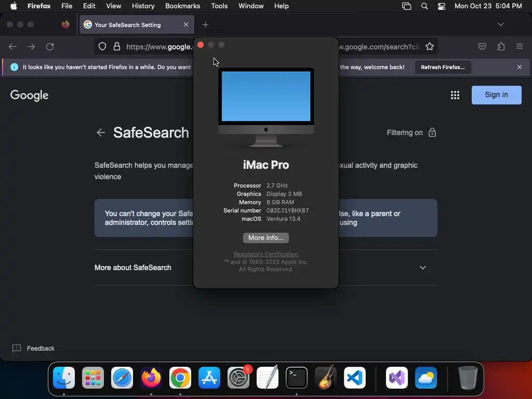Screen dimensions: 532x399
Task: Open the Apple menu
Action: click(x=14, y=6)
